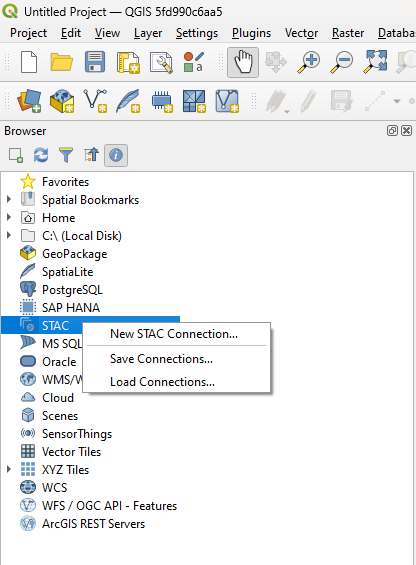Image resolution: width=416 pixels, height=565 pixels.
Task: Create a new project with blank page icon
Action: [x=29, y=62]
